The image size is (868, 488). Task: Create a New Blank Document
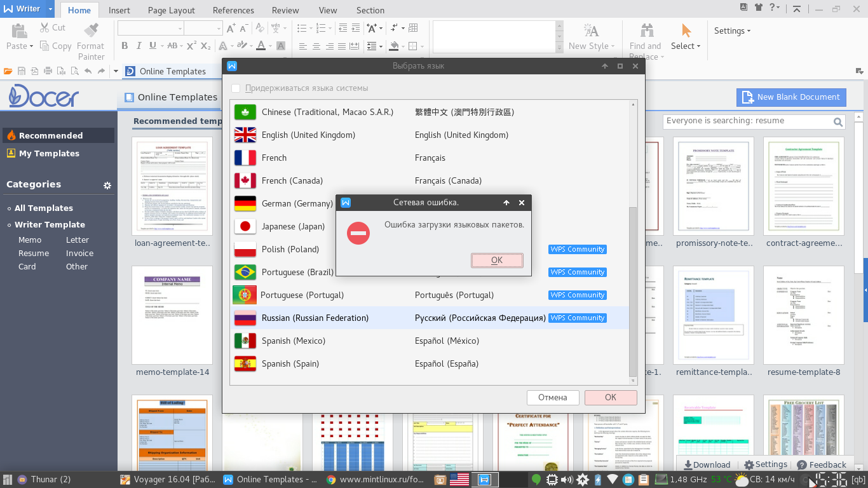(x=791, y=97)
